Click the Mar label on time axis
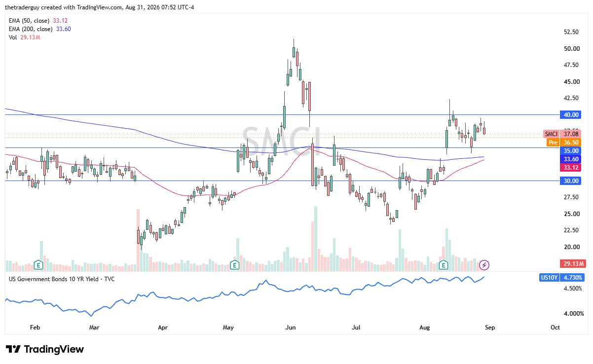Viewport: 593px width, 364px height. pyautogui.click(x=95, y=327)
